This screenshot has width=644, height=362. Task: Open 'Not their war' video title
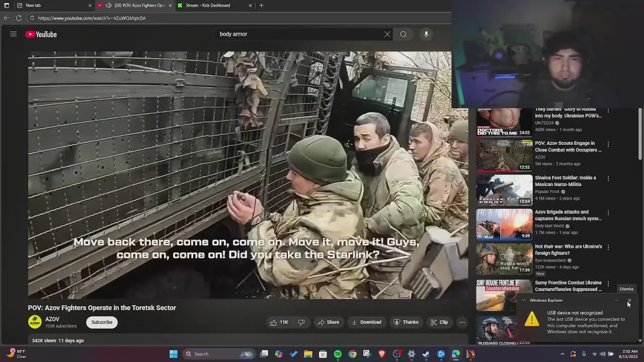pos(568,250)
